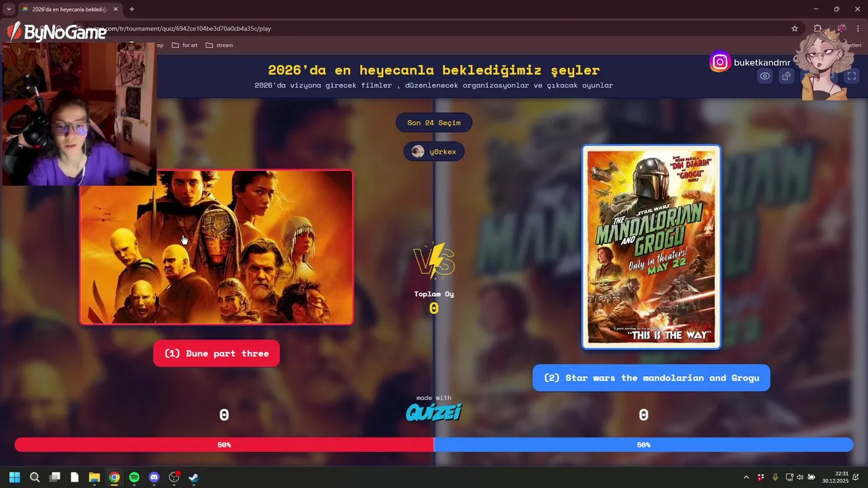Image resolution: width=868 pixels, height=488 pixels.
Task: Enter fullscreen mode using the fullscreen icon
Action: [852, 76]
